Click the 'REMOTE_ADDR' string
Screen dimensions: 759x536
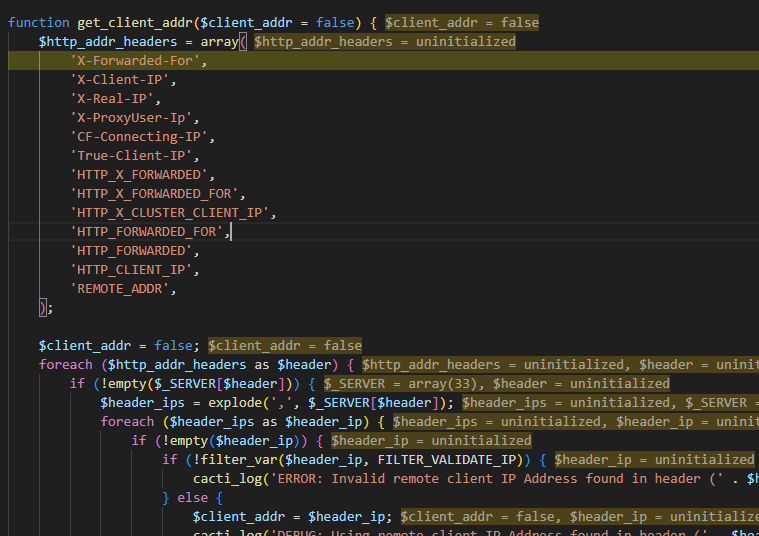point(120,289)
